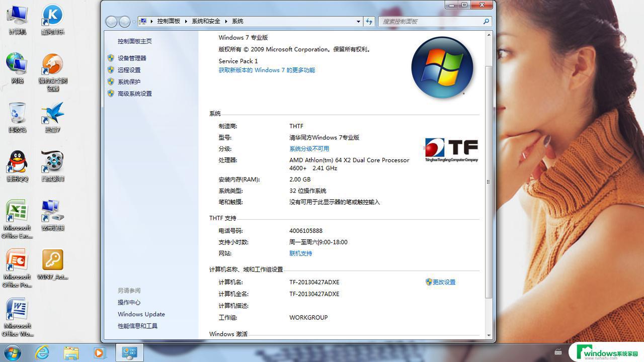Open 控制面板主页 in the sidebar
Image resolution: width=644 pixels, height=362 pixels.
(x=135, y=41)
